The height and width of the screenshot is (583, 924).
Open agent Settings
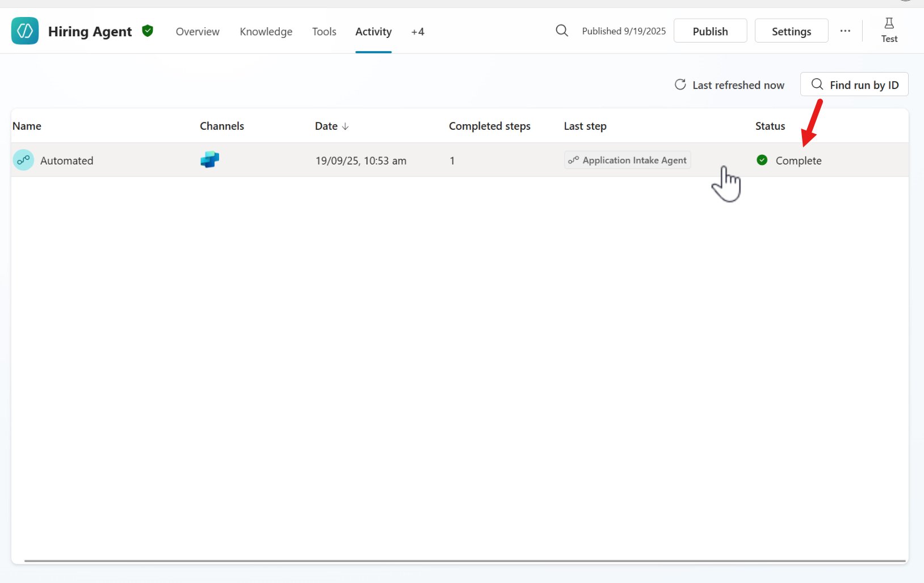(791, 31)
